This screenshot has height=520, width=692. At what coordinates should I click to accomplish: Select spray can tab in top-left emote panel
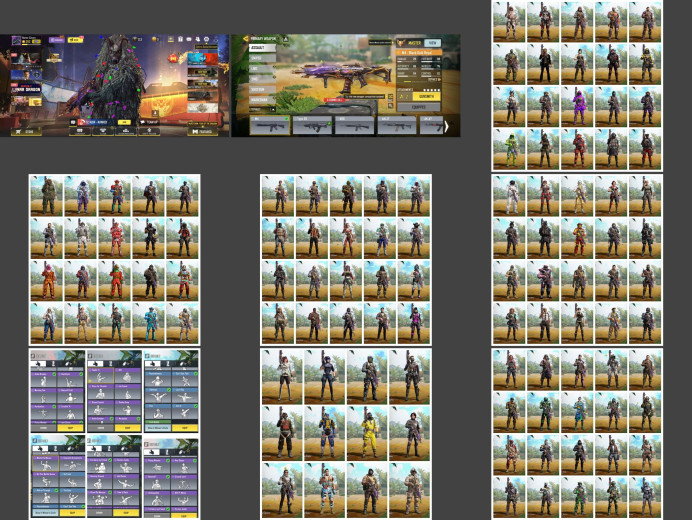click(x=68, y=364)
